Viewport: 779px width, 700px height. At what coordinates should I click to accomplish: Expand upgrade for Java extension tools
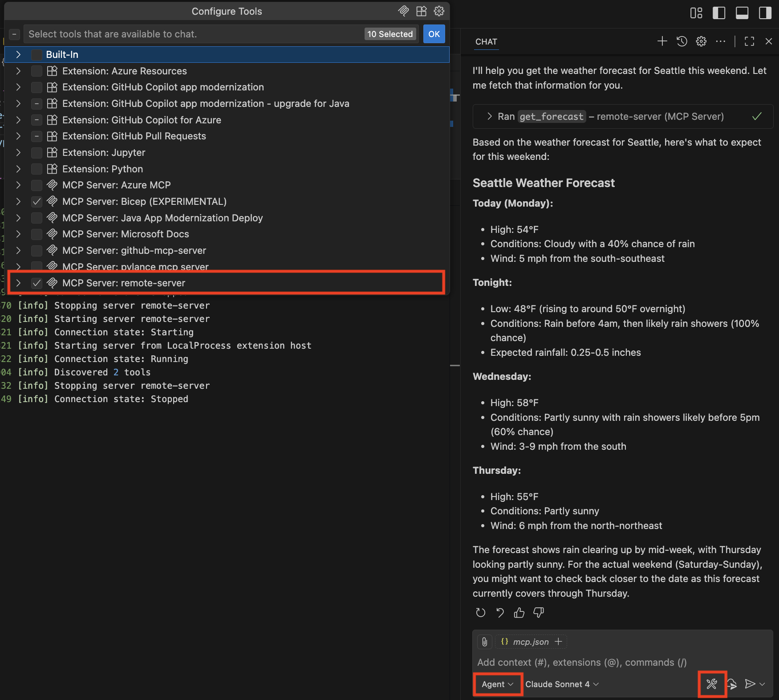click(x=18, y=103)
